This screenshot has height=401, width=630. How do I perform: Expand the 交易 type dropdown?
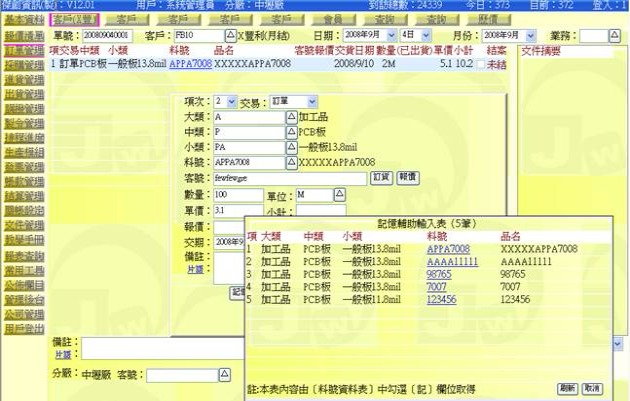click(x=312, y=102)
